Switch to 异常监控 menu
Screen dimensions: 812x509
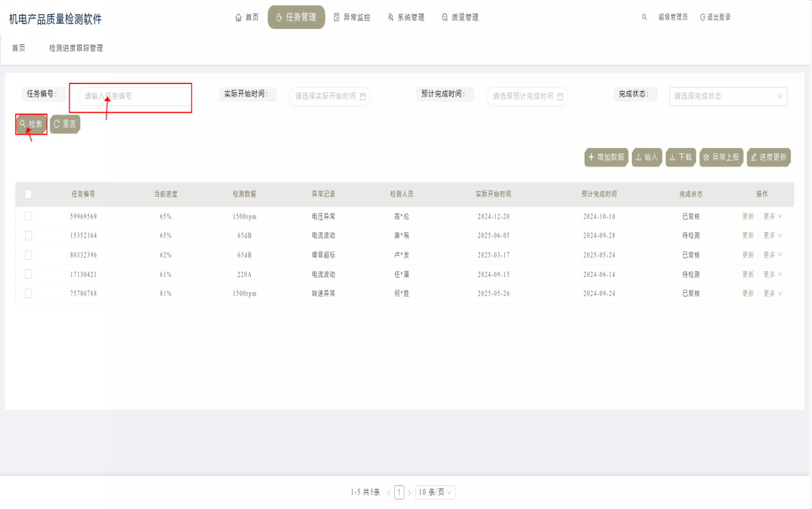pyautogui.click(x=352, y=17)
